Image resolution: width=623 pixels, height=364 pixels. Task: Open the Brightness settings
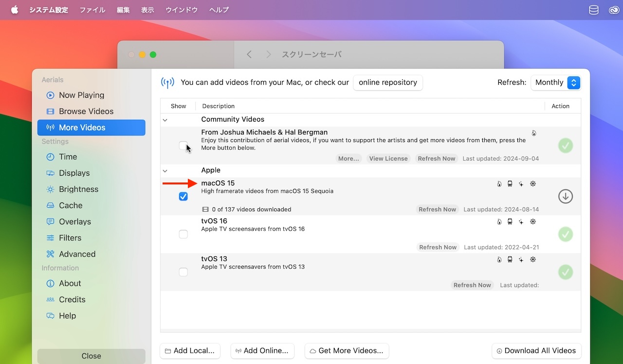(91, 189)
